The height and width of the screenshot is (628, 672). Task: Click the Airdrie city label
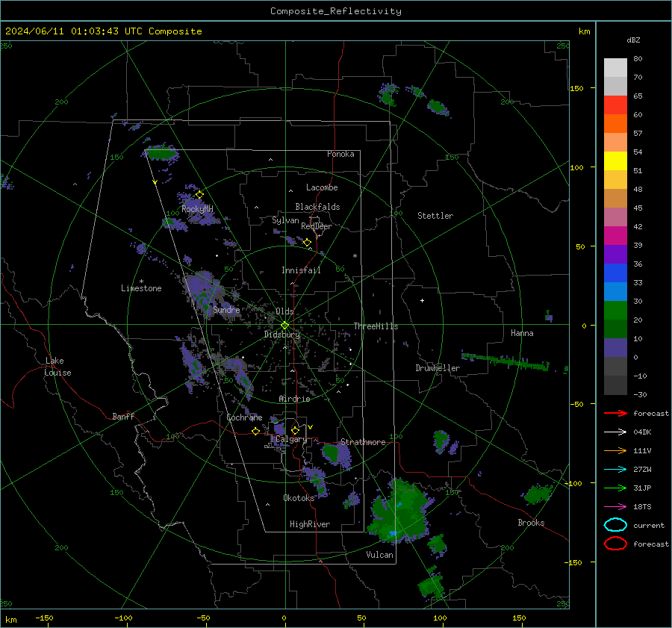pyautogui.click(x=294, y=399)
